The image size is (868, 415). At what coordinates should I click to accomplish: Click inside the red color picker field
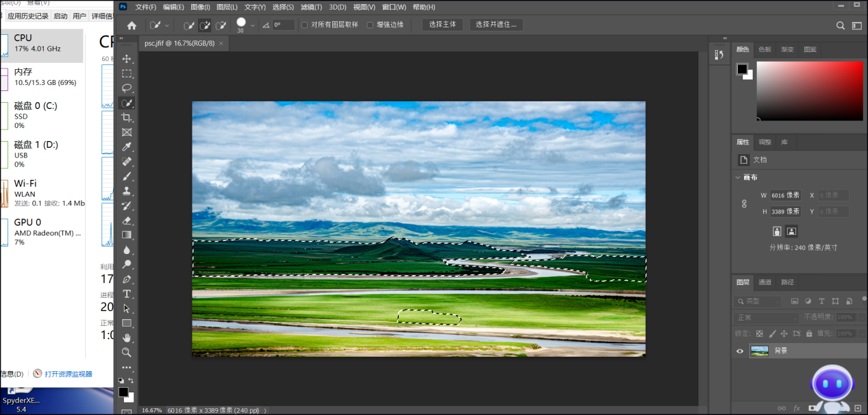(x=810, y=90)
